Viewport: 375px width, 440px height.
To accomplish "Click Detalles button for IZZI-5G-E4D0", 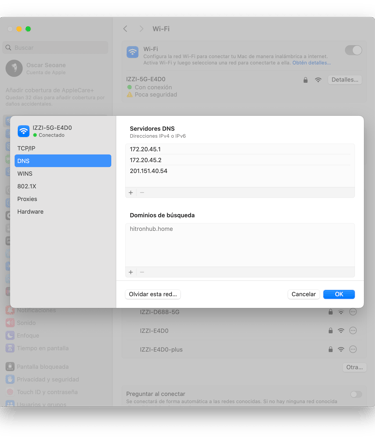I will 345,80.
